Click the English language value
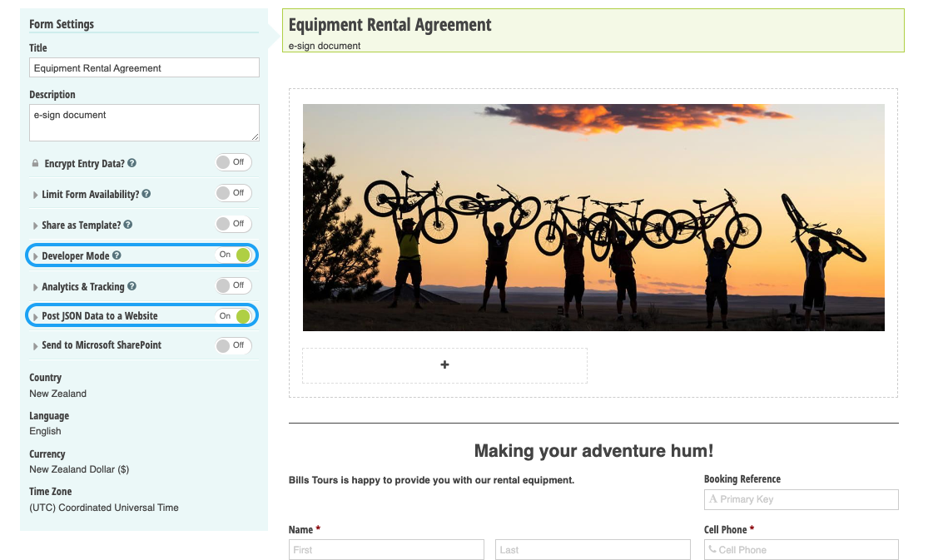Image resolution: width=948 pixels, height=560 pixels. (x=45, y=431)
